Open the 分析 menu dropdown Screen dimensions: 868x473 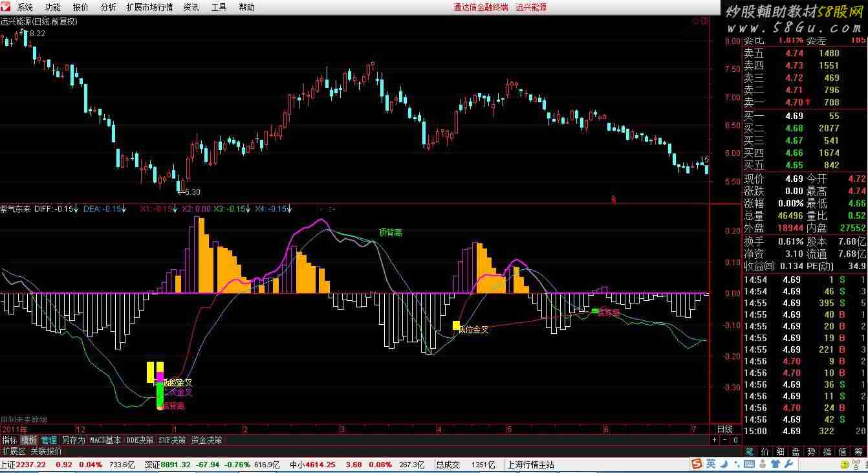pyautogui.click(x=109, y=7)
